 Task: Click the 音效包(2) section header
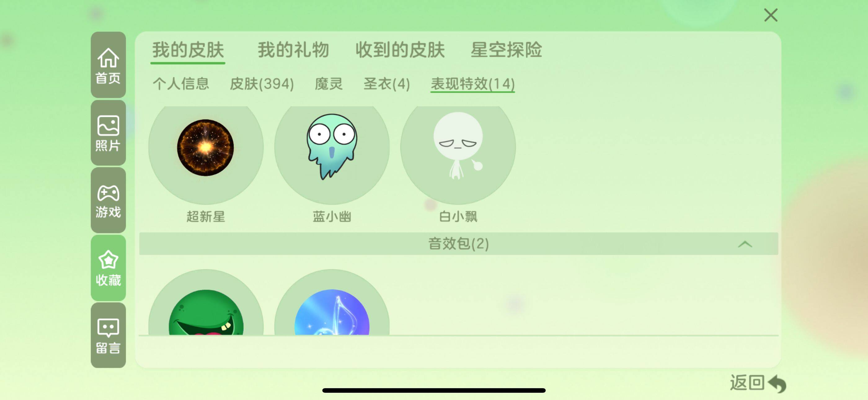(458, 244)
